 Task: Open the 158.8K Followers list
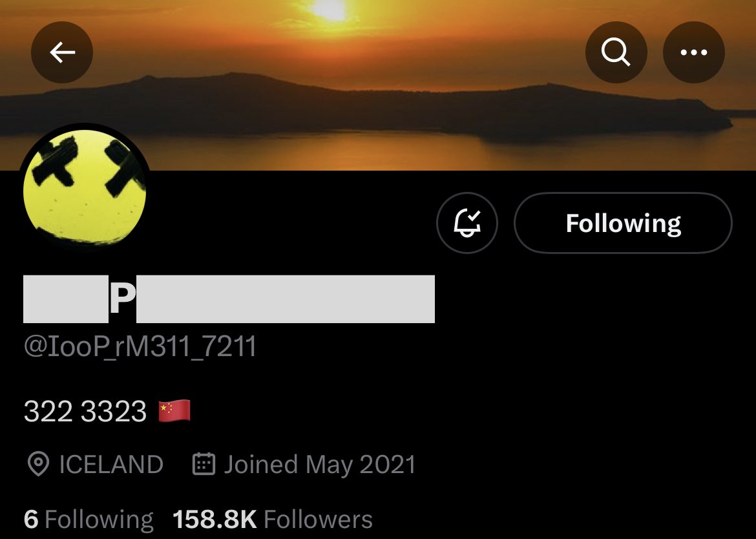(x=273, y=520)
